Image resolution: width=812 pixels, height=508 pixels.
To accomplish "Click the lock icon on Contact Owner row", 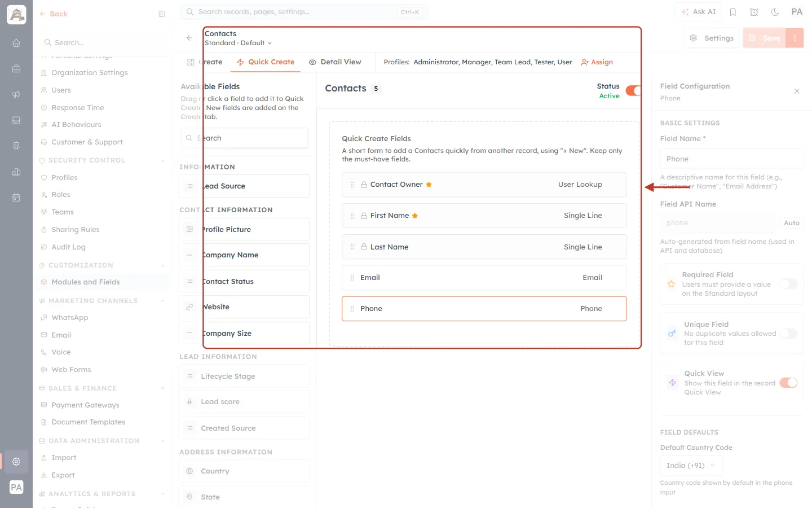I will click(364, 185).
